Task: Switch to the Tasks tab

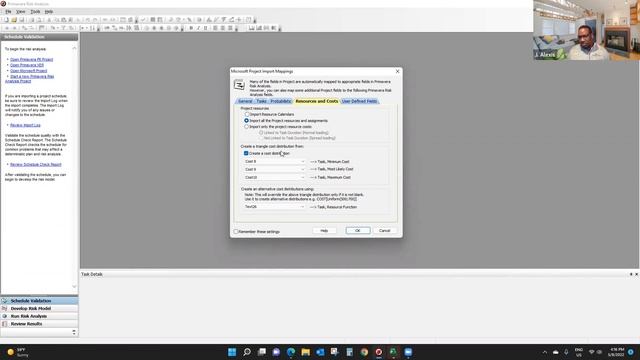Action: (x=261, y=101)
